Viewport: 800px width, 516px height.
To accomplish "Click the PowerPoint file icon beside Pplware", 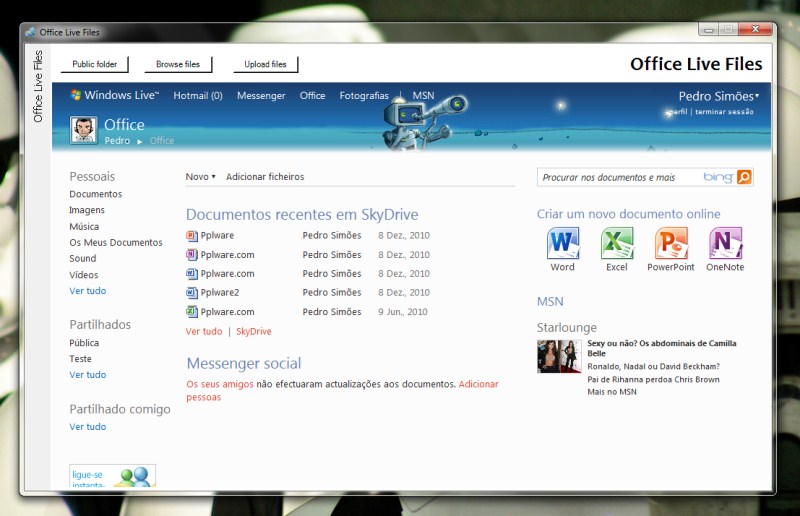I will [191, 235].
